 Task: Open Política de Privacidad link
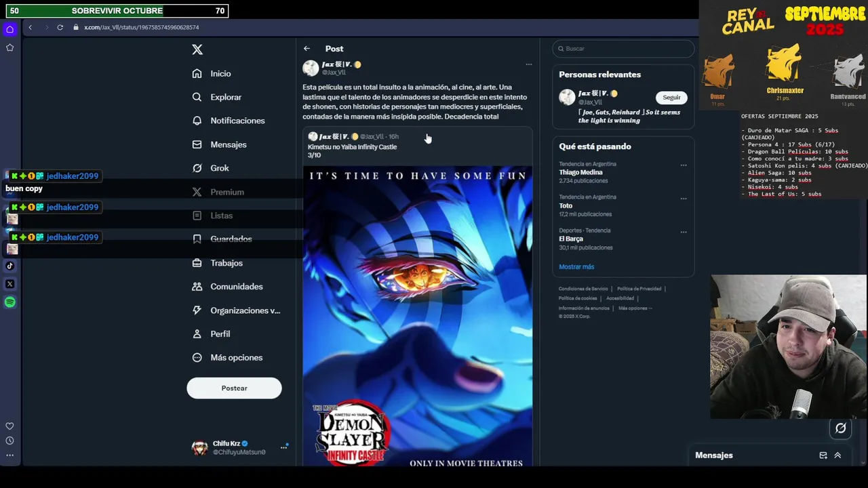point(639,289)
